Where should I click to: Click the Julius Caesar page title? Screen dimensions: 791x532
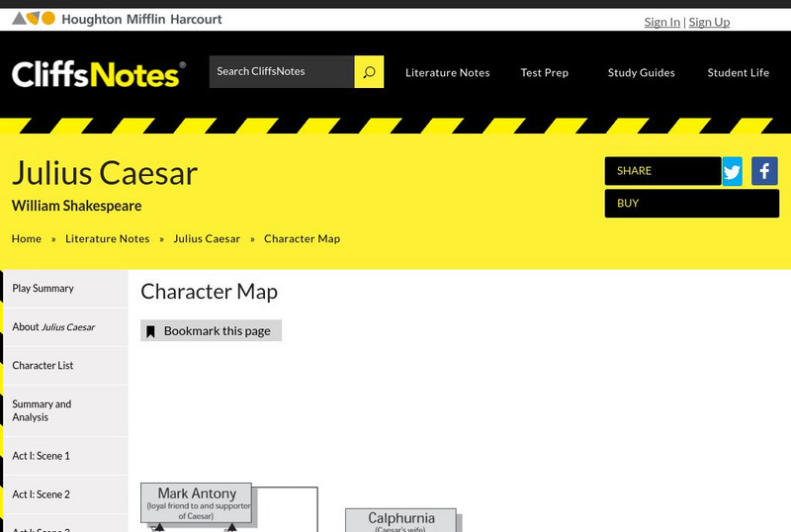pos(105,173)
